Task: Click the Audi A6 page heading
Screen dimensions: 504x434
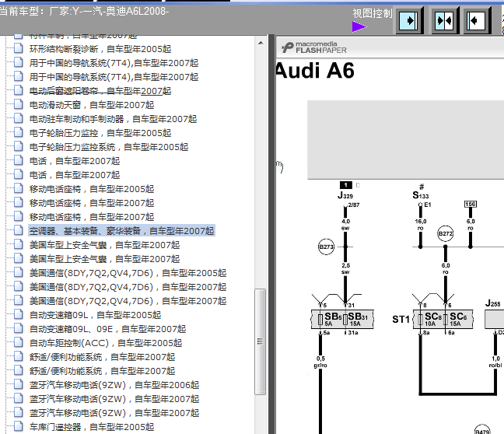Action: (315, 71)
